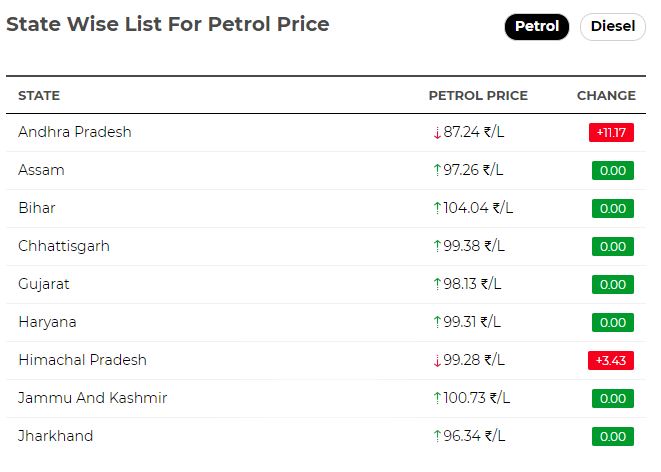Click the down arrow beside Himachal Pradesh price

pos(437,361)
